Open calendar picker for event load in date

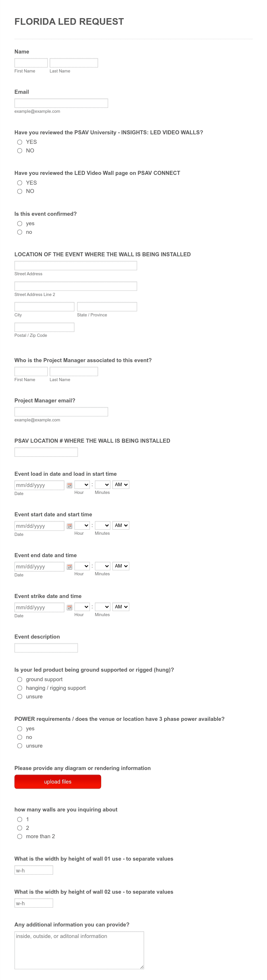[x=69, y=486]
